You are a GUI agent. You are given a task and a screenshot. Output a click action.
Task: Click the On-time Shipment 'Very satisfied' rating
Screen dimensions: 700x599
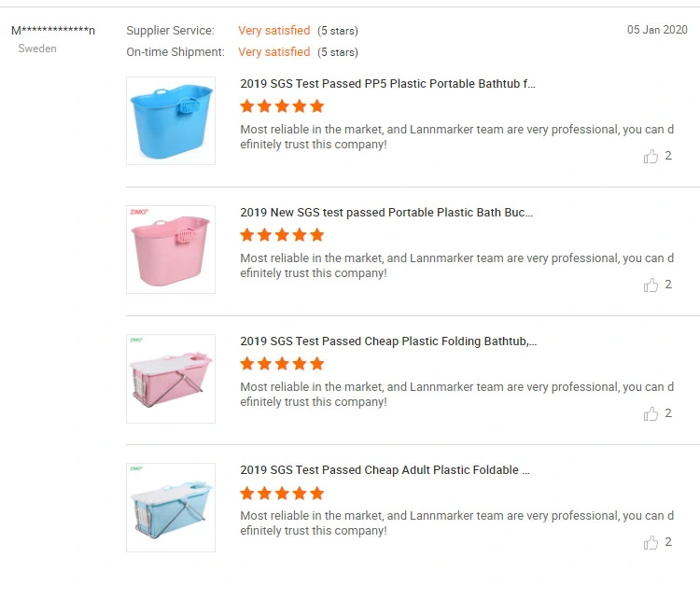[x=274, y=51]
